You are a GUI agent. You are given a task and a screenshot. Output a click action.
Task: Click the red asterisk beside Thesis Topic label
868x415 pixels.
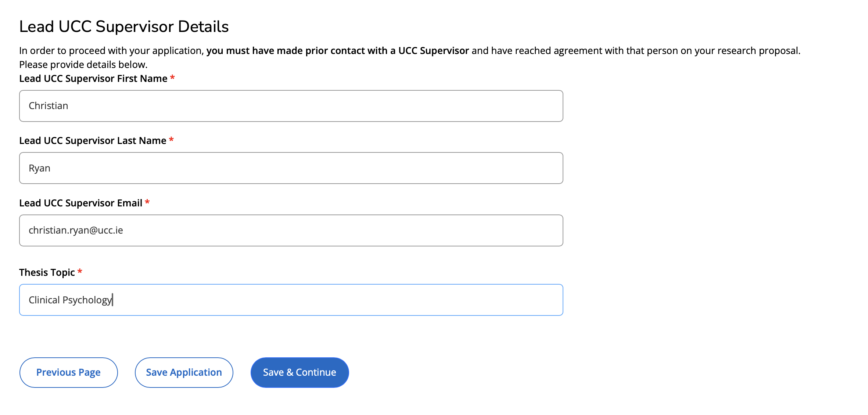tap(80, 271)
